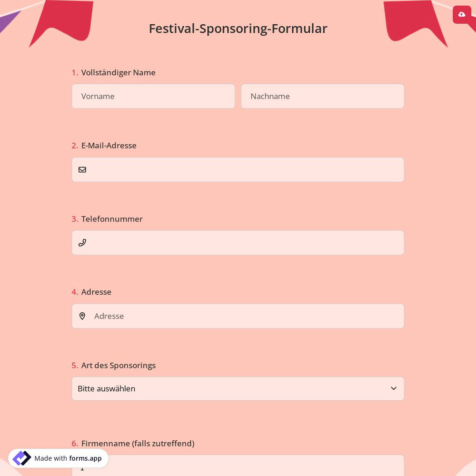This screenshot has height=476, width=476.
Task: Click the cloud upload icon at top right
Action: (x=461, y=14)
